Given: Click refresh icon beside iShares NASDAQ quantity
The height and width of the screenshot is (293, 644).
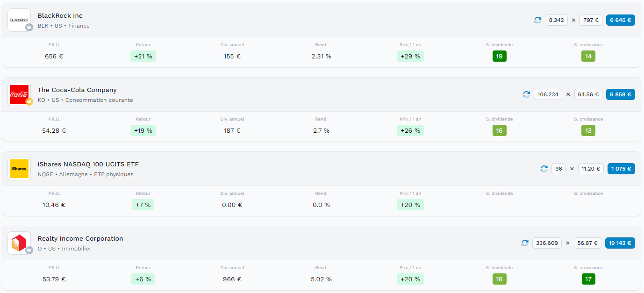Looking at the screenshot, I should tap(544, 169).
